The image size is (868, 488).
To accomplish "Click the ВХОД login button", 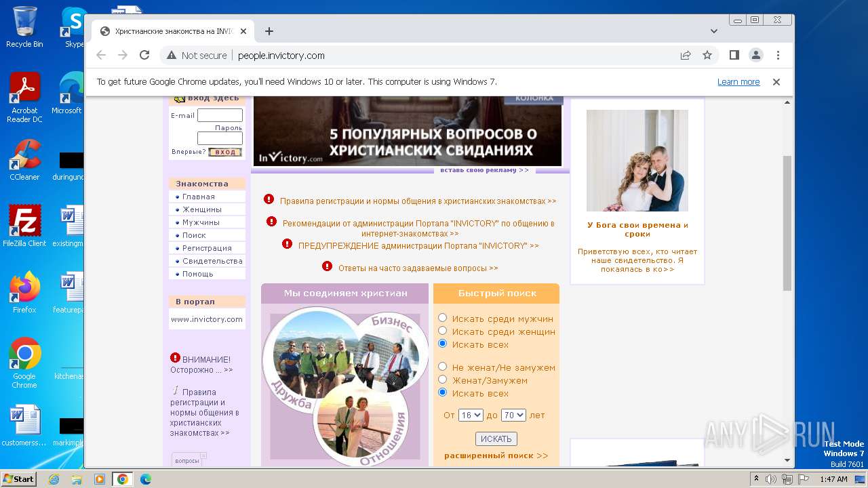I will (x=225, y=152).
